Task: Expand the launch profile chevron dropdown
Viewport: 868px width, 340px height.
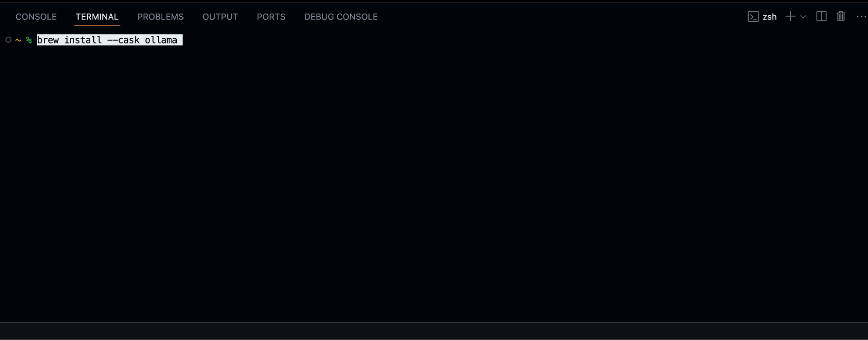Action: [803, 17]
